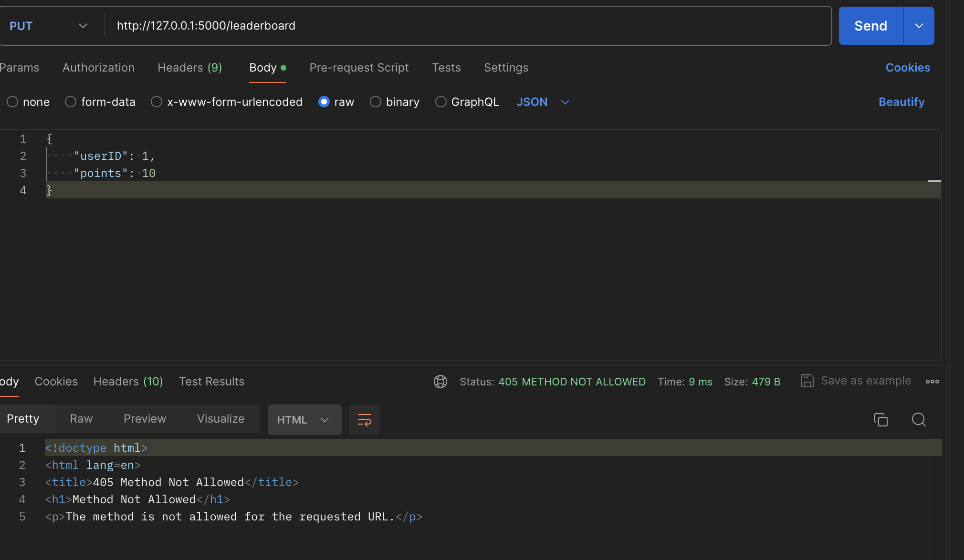The width and height of the screenshot is (964, 560).
Task: Expand the JSON body format dropdown
Action: click(543, 102)
